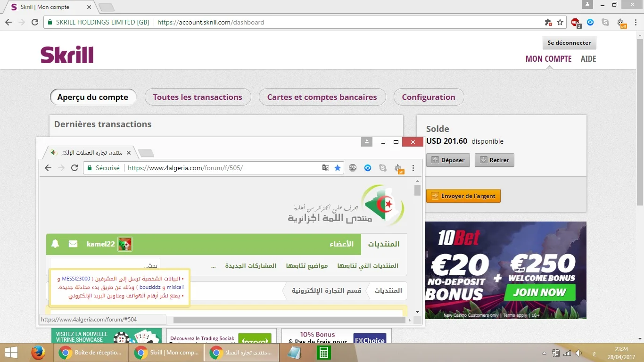Click the forum window horizontal scrollbar
644x362 pixels.
(x=289, y=320)
